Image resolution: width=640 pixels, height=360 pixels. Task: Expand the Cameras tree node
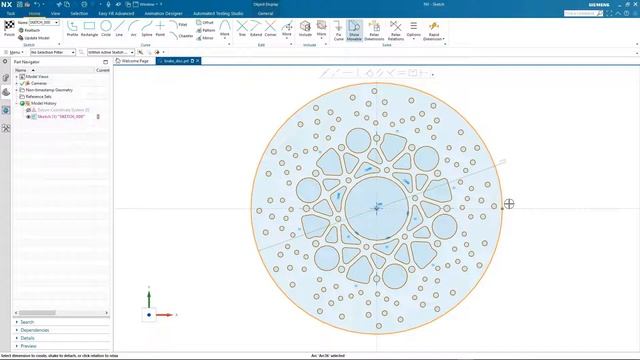(x=17, y=83)
